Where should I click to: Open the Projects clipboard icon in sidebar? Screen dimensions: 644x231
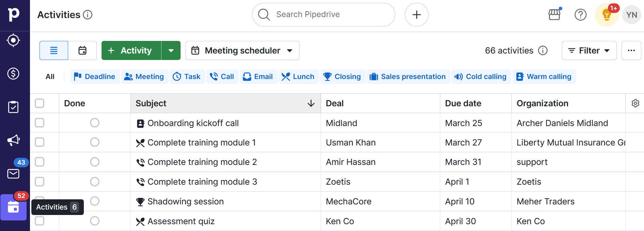(13, 107)
